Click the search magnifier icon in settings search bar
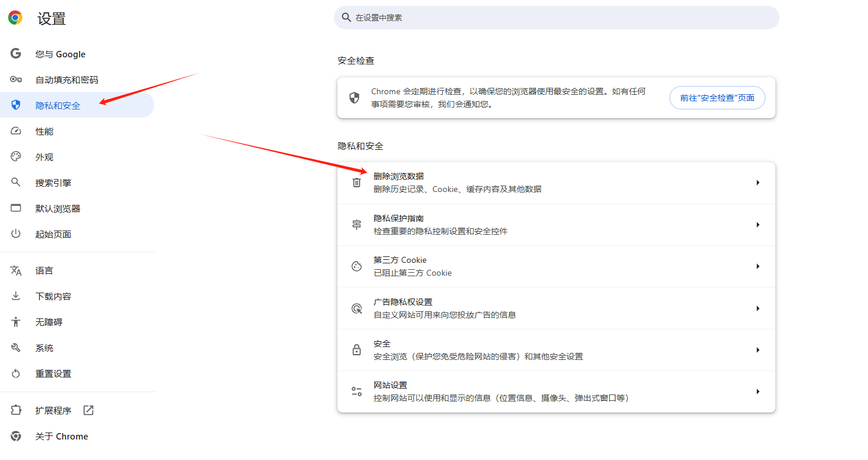Viewport: 868px width, 460px height. pos(346,18)
